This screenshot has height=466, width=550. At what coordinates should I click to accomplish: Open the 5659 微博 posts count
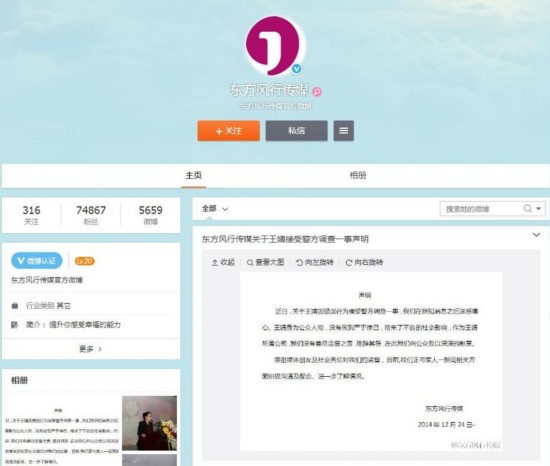pos(150,215)
